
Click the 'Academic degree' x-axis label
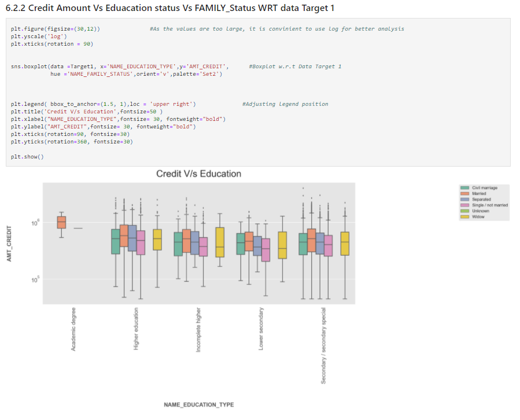73,329
